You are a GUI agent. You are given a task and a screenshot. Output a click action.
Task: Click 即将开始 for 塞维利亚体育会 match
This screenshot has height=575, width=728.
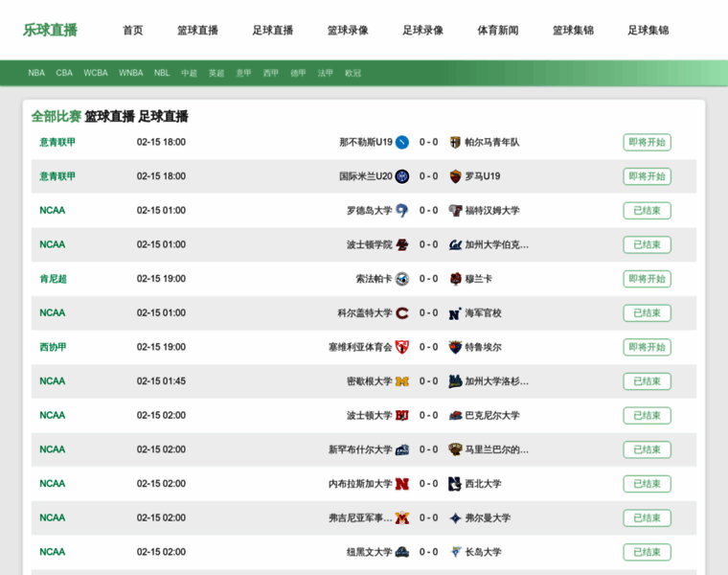[x=647, y=347]
